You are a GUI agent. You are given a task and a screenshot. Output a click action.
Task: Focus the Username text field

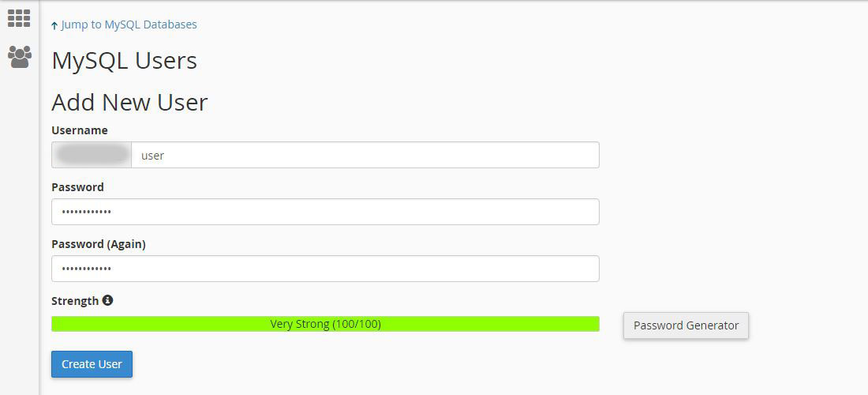coord(365,156)
